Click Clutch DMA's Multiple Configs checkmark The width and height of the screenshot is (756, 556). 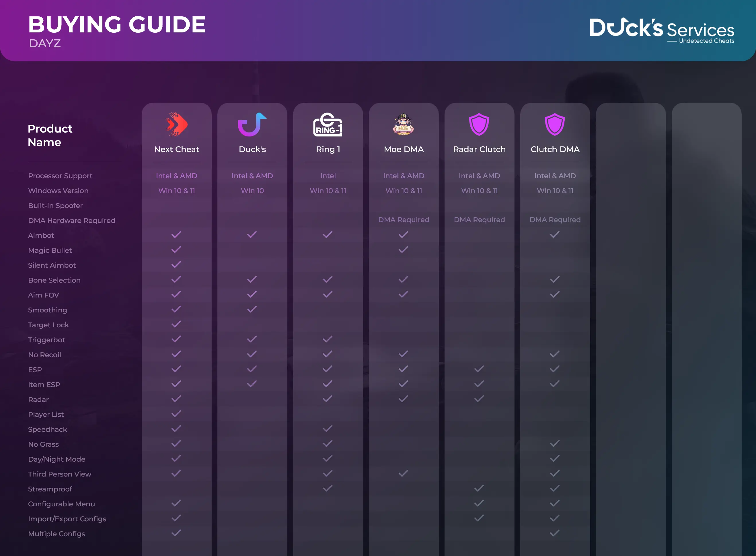click(555, 533)
